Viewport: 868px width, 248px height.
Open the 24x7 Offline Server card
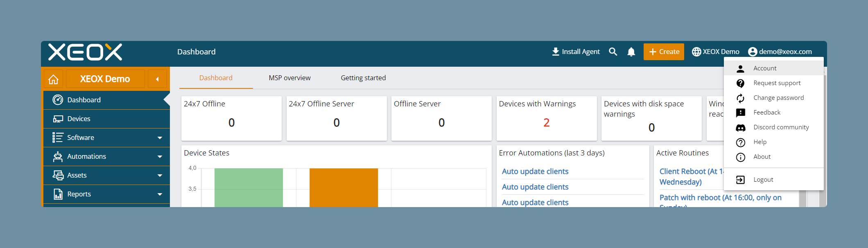337,119
